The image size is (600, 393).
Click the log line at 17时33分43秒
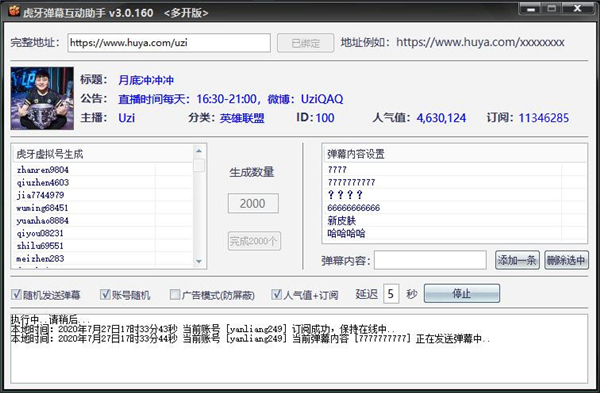(203, 329)
